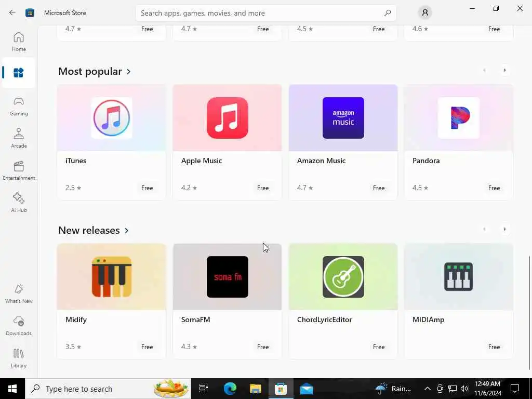Open the MIDIAmp keyboard icon
Viewport: 532px width, 399px height.
coord(459,277)
